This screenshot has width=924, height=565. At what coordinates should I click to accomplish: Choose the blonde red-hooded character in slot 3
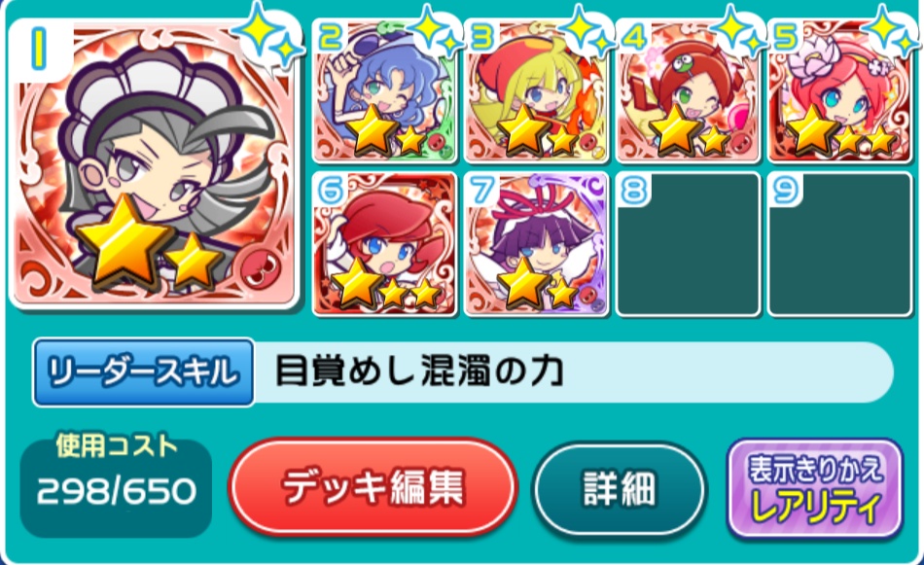click(x=536, y=90)
